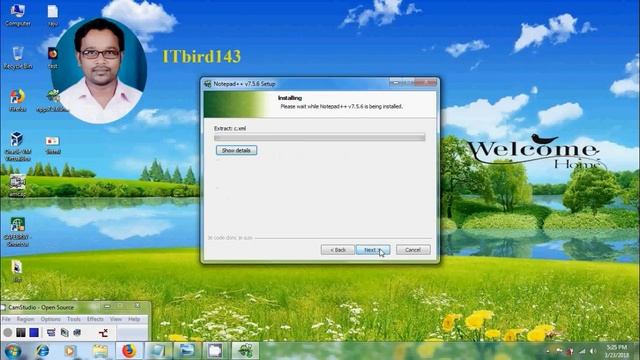The width and height of the screenshot is (640, 360).
Task: Select the green generator desktop icon
Action: [18, 232]
